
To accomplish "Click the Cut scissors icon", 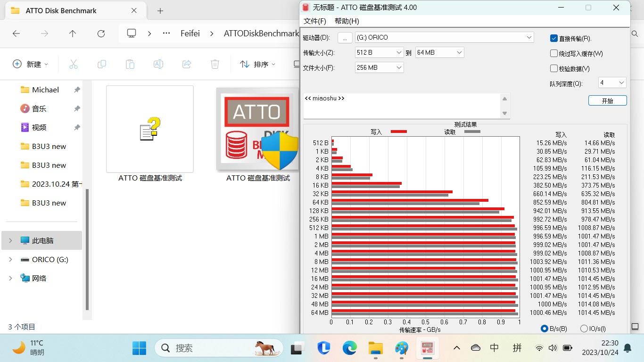I will (x=74, y=64).
